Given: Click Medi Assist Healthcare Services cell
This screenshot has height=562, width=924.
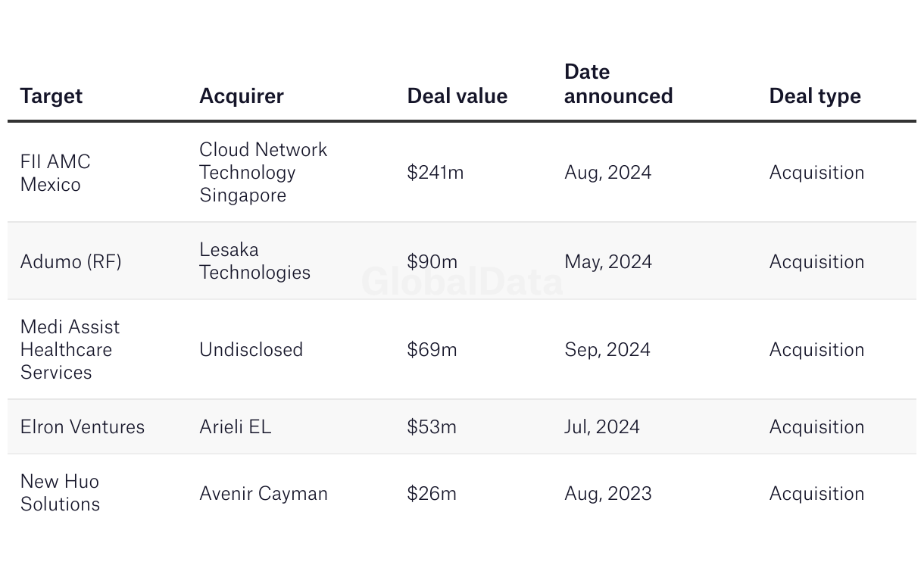Looking at the screenshot, I should click(70, 350).
